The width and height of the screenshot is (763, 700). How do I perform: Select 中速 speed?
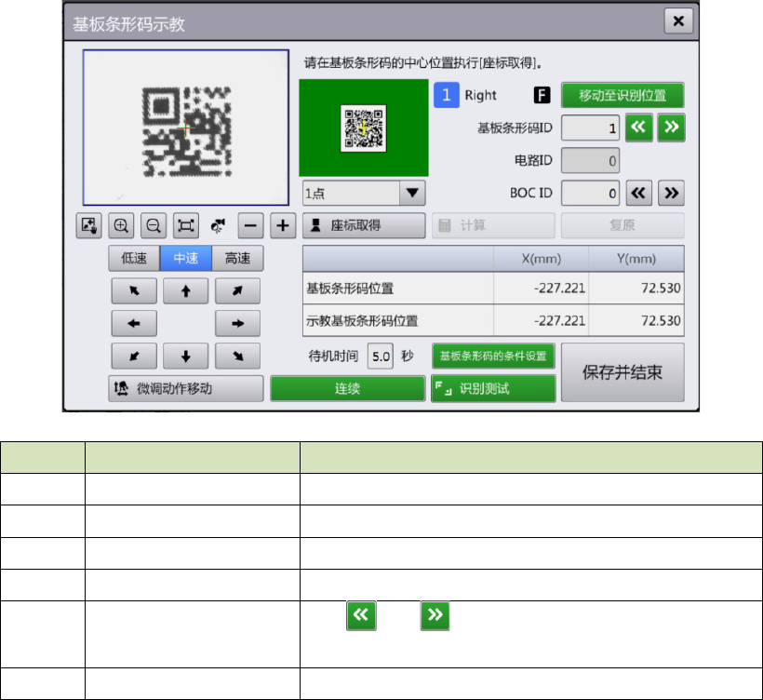[x=186, y=258]
